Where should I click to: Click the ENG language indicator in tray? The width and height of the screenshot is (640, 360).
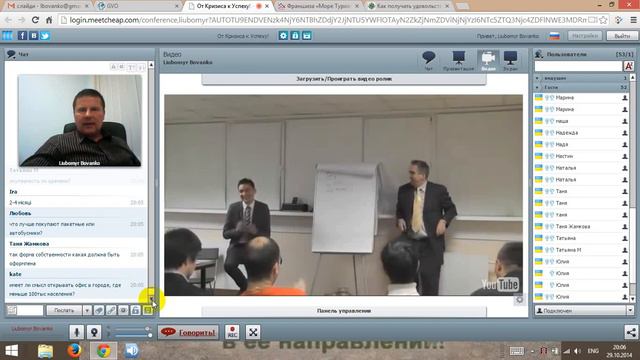point(593,351)
